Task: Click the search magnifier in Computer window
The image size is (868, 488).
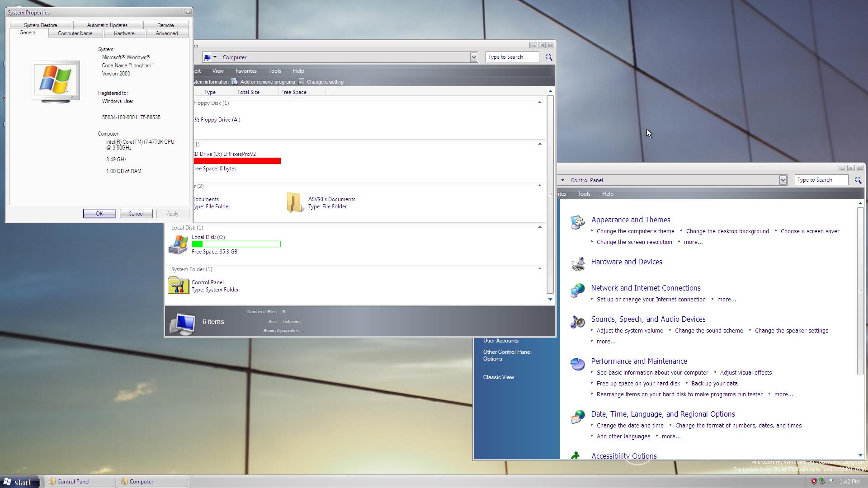Action: (549, 57)
